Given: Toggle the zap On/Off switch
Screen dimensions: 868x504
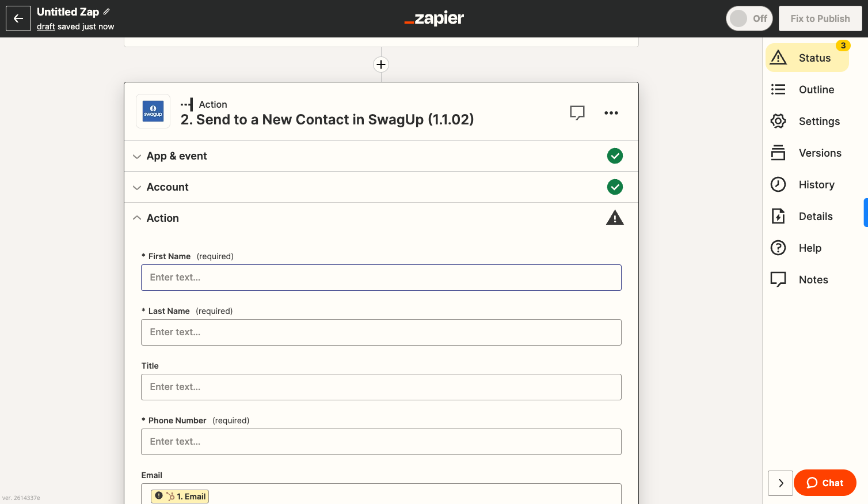Looking at the screenshot, I should [x=749, y=18].
